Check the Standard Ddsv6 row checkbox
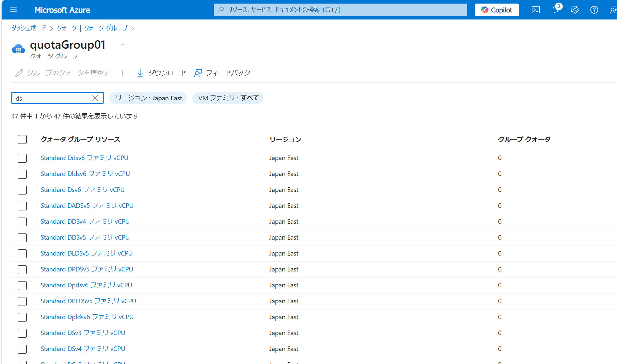This screenshot has height=364, width=617. [x=22, y=158]
